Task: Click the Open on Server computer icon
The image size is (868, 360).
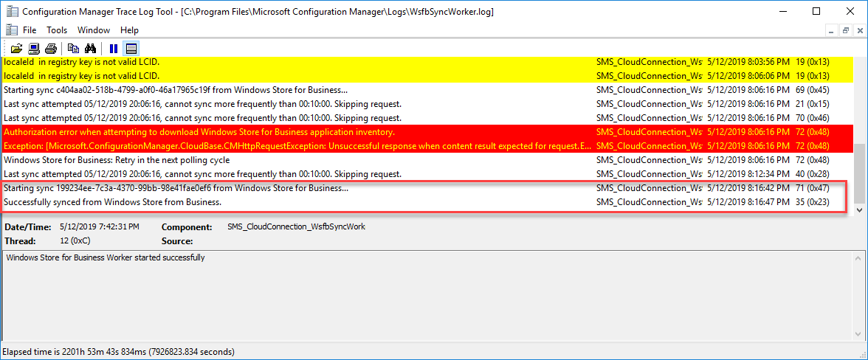Action: [33, 47]
